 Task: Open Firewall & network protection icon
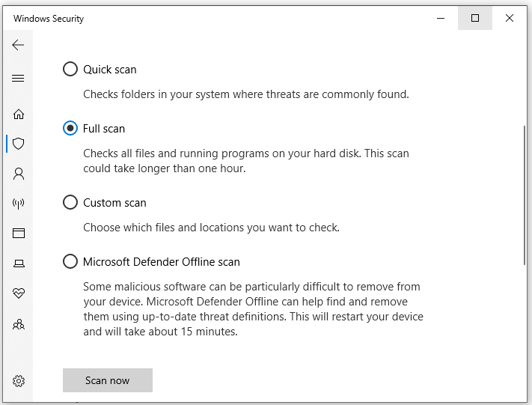pos(18,204)
